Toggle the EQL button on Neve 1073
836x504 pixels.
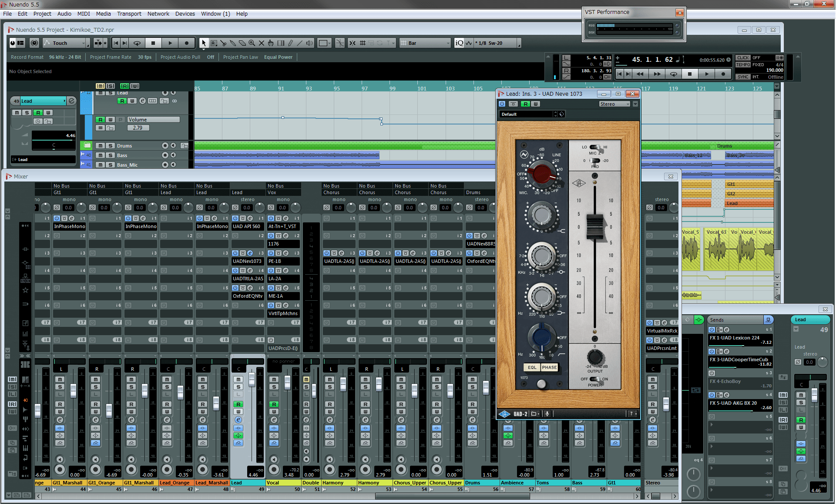(532, 367)
